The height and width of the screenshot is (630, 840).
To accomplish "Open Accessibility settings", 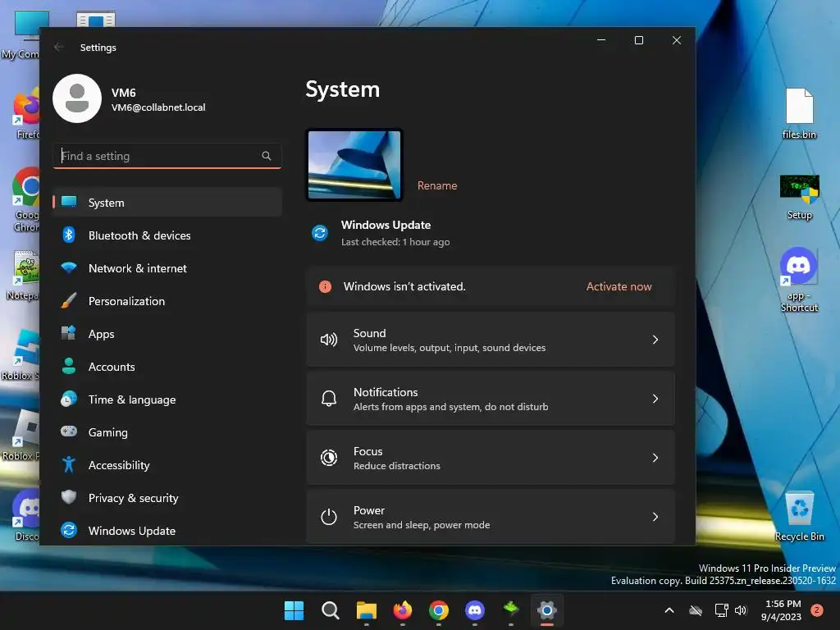I will (x=167, y=465).
